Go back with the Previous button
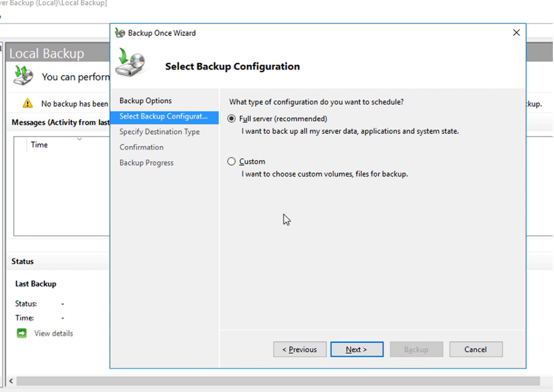Screen dimensions: 554x392 click(x=299, y=349)
